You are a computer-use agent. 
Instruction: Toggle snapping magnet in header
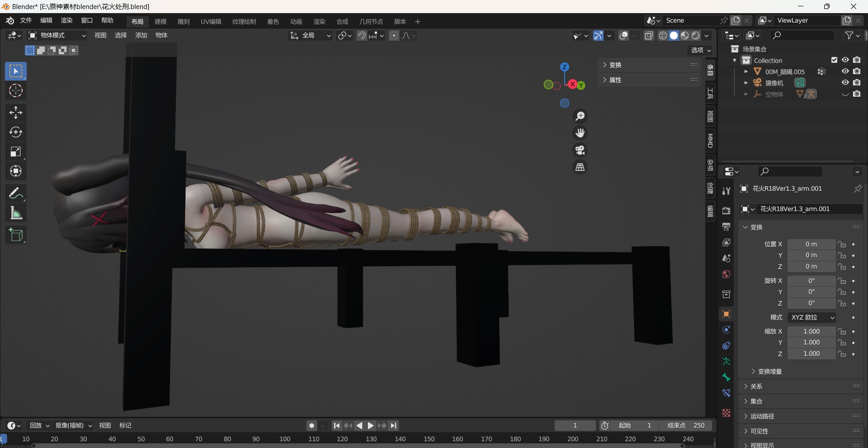tap(362, 36)
